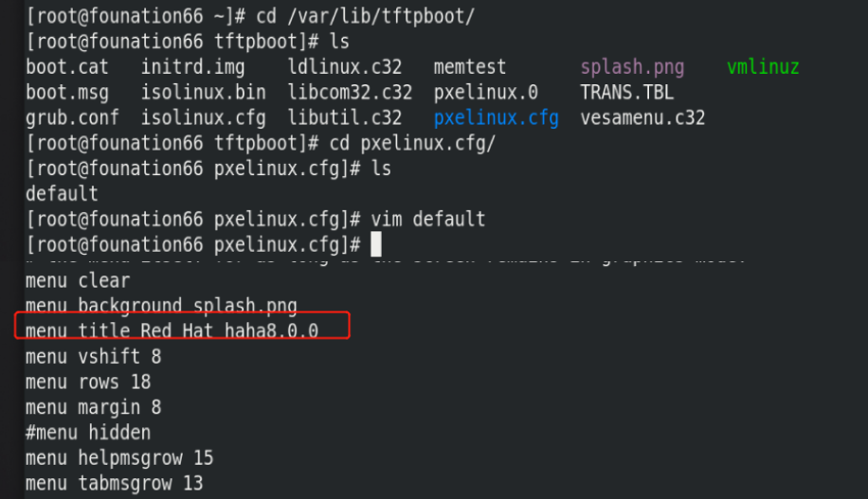The height and width of the screenshot is (499, 868).
Task: Click the memtest entry in listing
Action: point(469,67)
